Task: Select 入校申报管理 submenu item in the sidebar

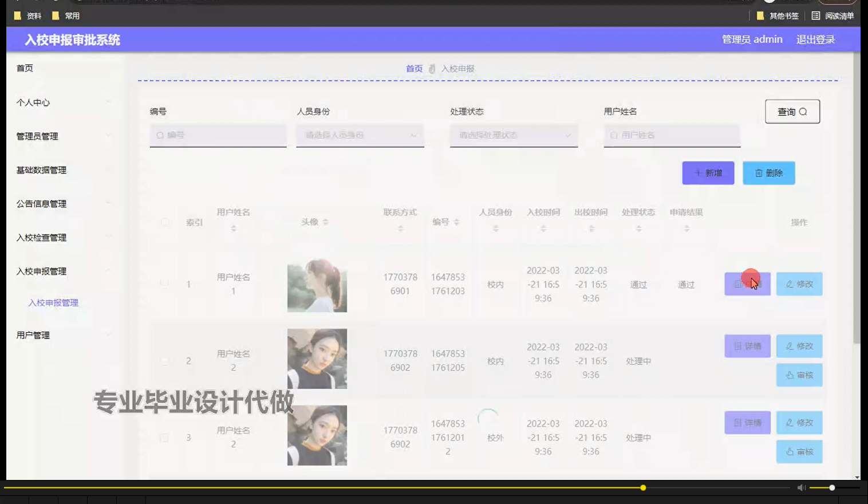Action: point(54,302)
